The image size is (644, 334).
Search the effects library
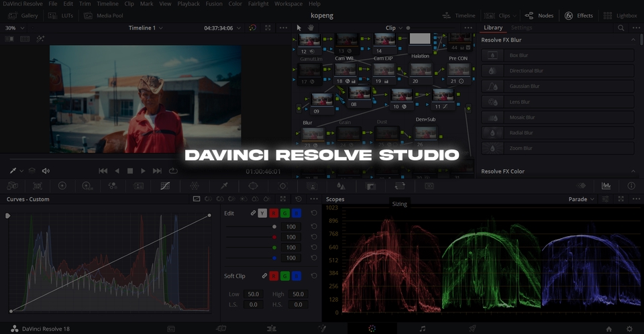[621, 27]
